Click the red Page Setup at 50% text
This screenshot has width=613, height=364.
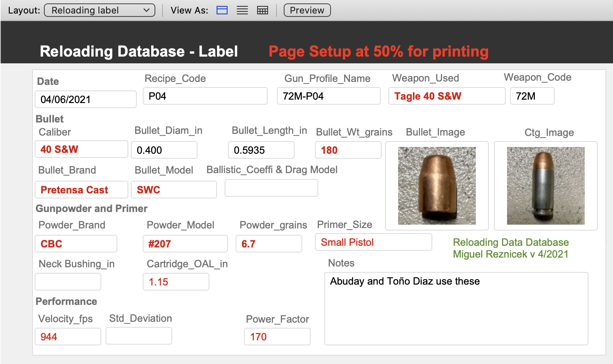point(379,51)
